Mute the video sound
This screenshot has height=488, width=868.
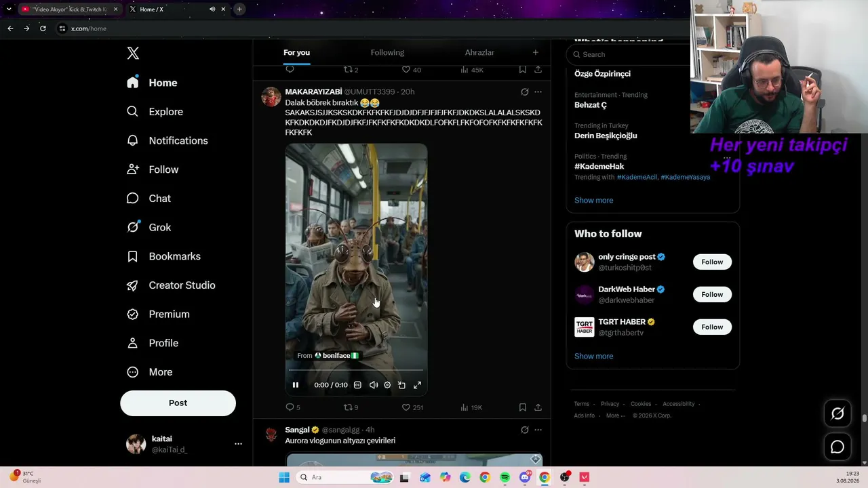click(x=373, y=385)
